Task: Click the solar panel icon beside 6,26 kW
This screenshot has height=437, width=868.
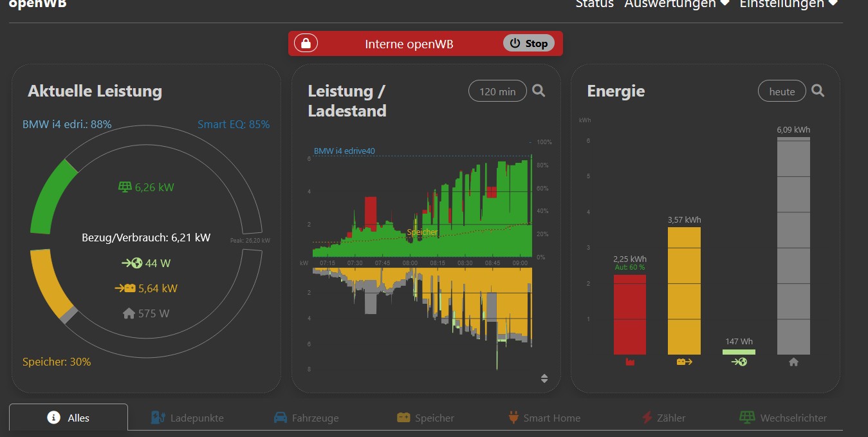Action: [125, 187]
